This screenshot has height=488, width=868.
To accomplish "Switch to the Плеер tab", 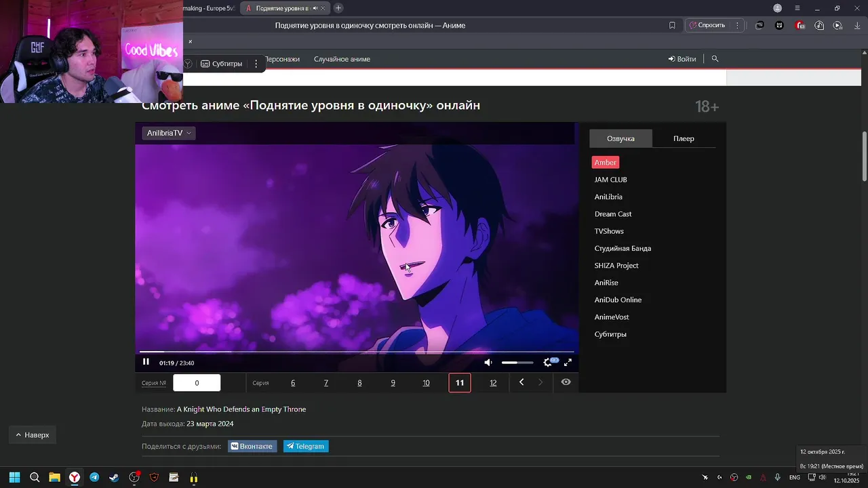I will (684, 138).
